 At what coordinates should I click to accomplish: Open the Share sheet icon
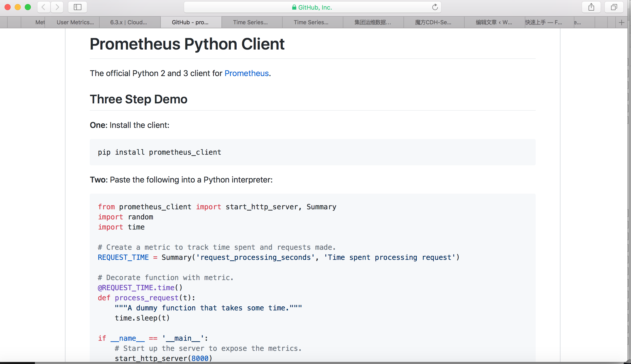point(591,7)
